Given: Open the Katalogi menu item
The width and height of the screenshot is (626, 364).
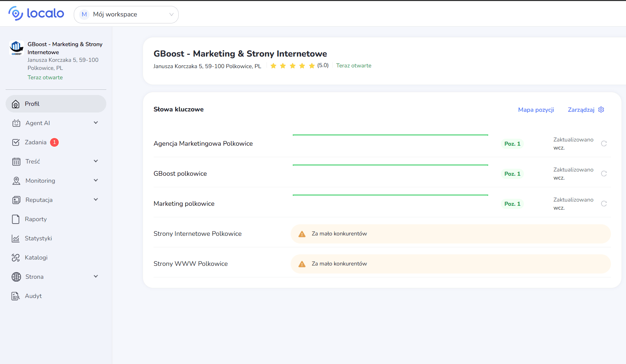Looking at the screenshot, I should point(56,257).
